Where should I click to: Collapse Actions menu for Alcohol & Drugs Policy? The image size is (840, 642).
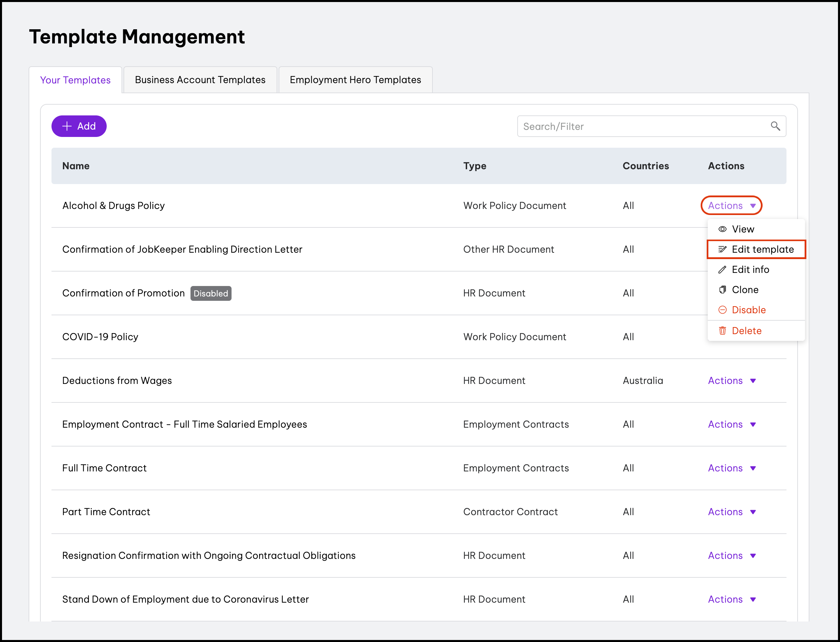(731, 206)
